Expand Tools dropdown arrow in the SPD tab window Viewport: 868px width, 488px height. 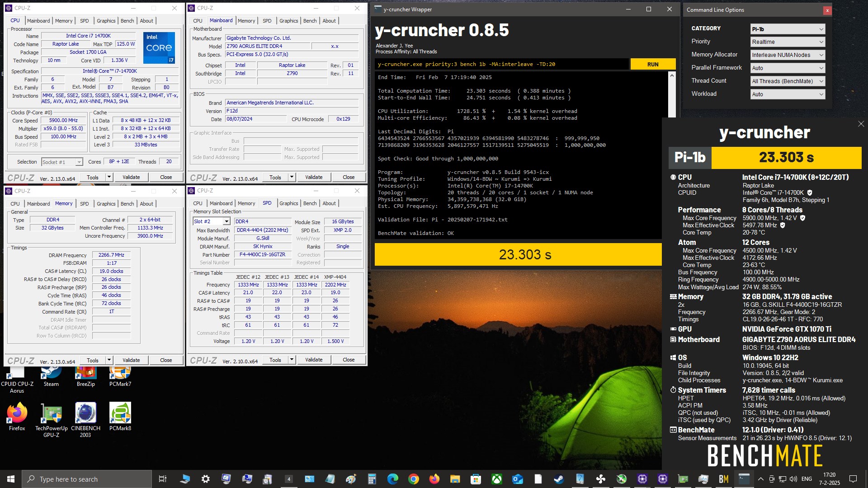292,360
